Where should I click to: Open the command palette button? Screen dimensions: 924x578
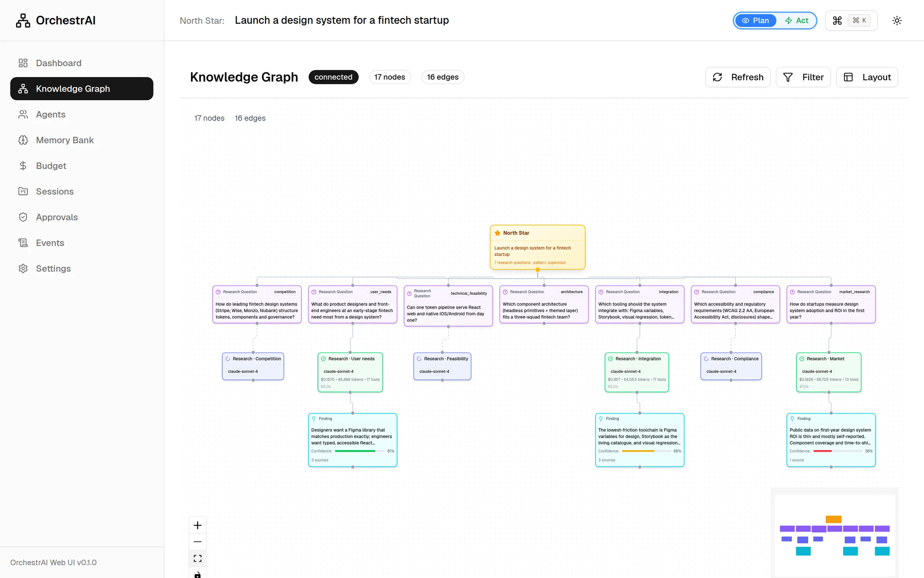point(851,20)
